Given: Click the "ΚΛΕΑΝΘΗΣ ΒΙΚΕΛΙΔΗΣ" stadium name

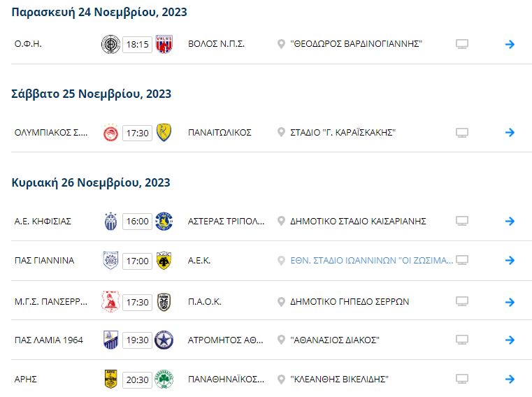Looking at the screenshot, I should tap(339, 379).
